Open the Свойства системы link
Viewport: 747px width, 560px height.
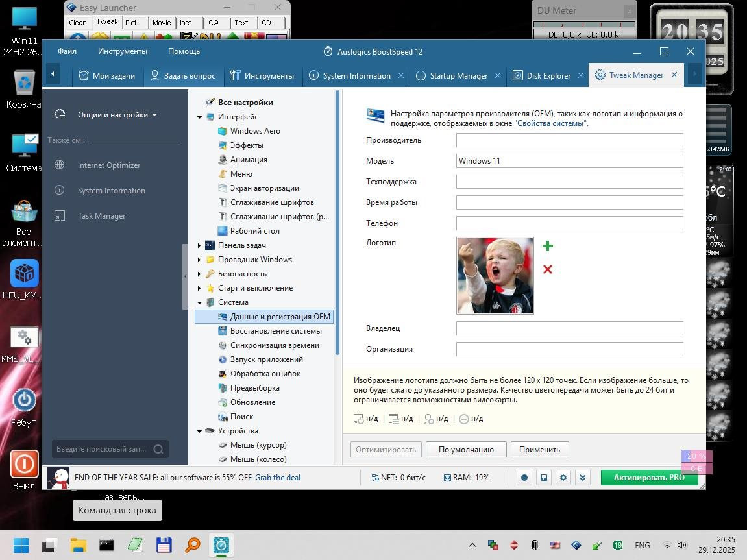[x=550, y=123]
